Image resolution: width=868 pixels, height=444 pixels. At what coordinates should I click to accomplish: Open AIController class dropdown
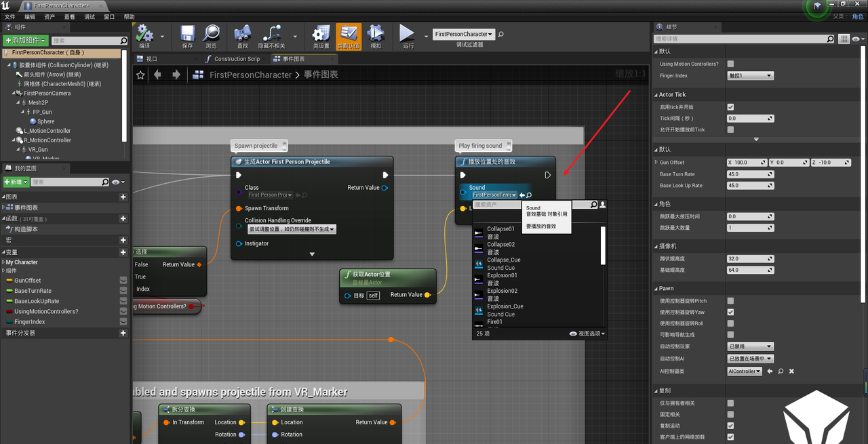point(745,371)
